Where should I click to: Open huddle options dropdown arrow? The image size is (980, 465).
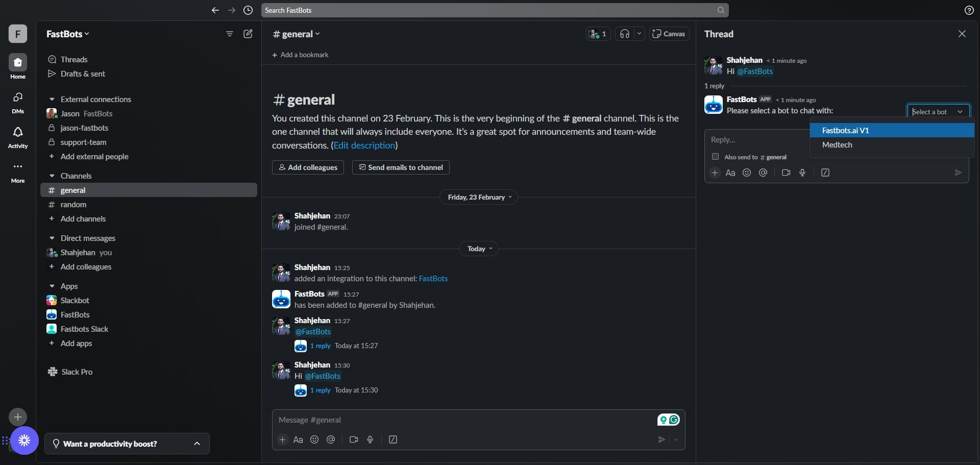pyautogui.click(x=639, y=34)
